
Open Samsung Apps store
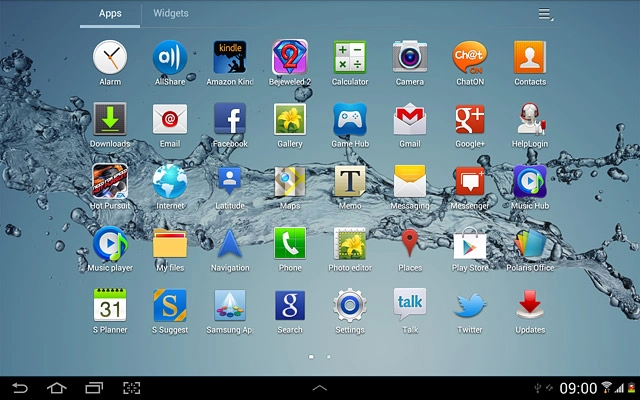230,306
